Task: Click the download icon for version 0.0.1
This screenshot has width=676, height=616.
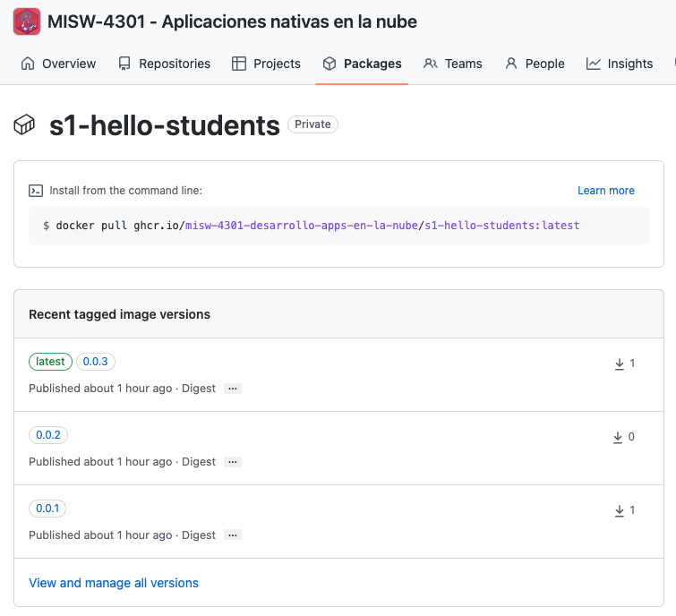Action: [619, 510]
